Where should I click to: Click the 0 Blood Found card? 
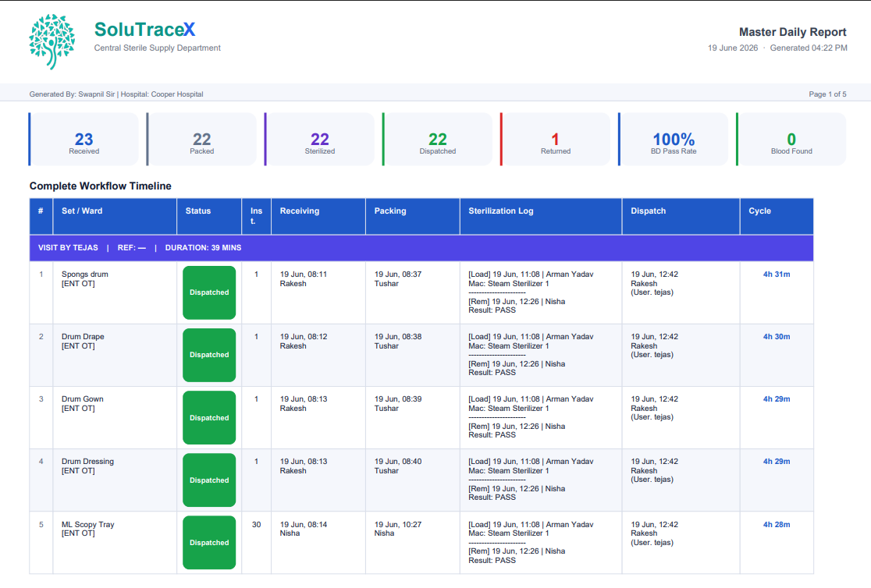click(x=791, y=140)
